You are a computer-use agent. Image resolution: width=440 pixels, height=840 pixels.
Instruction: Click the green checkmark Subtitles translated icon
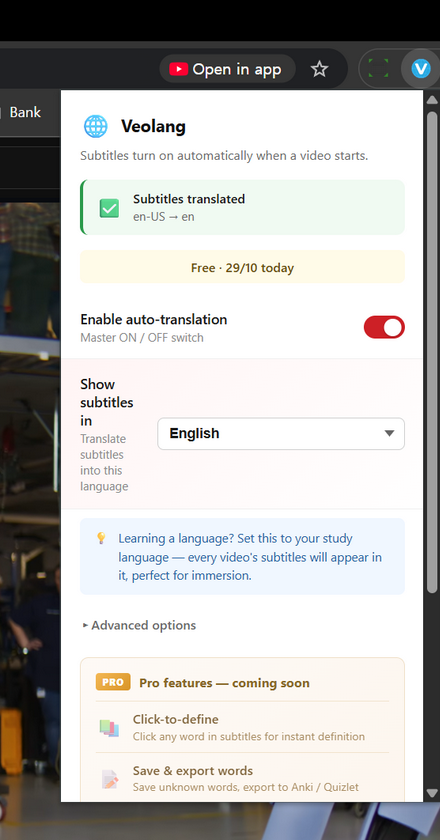point(109,208)
